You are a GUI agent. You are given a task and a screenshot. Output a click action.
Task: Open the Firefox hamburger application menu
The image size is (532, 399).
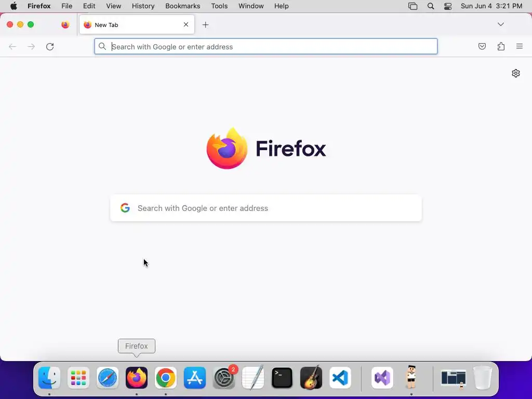pyautogui.click(x=520, y=46)
